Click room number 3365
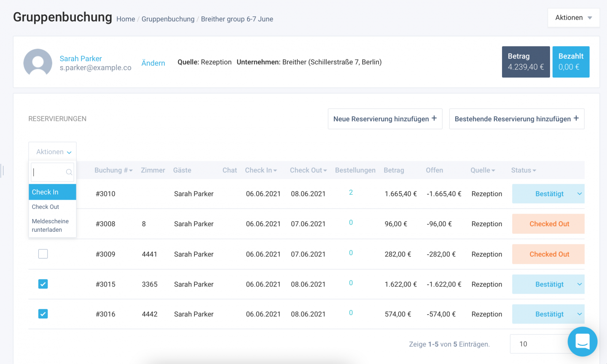Screen dimensions: 607x364 pyautogui.click(x=150, y=284)
